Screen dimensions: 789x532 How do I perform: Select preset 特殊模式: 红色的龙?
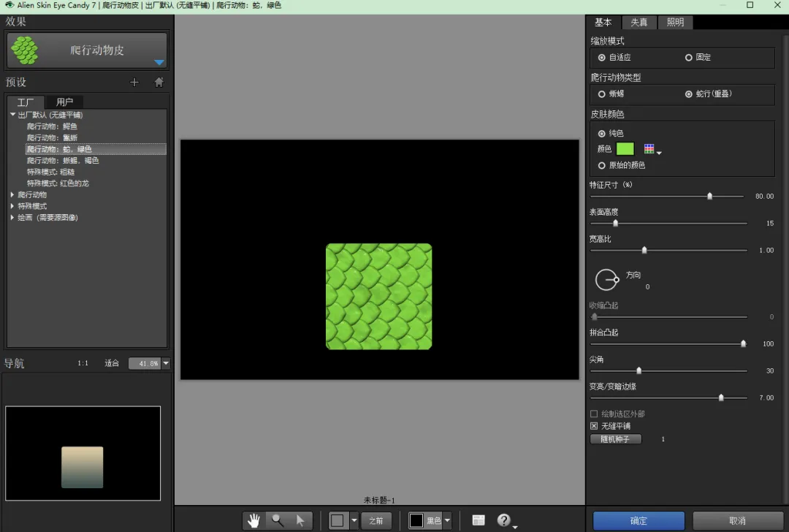click(x=58, y=183)
